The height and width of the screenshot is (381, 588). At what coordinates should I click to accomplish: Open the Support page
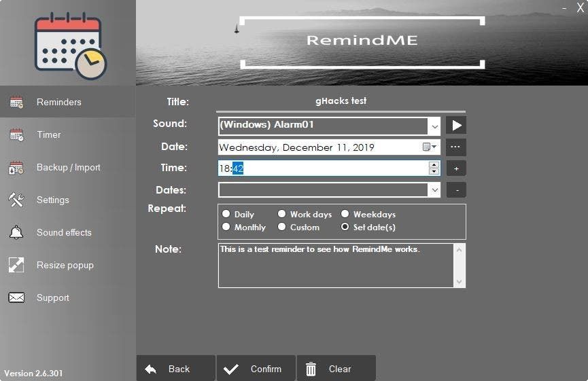(x=67, y=297)
